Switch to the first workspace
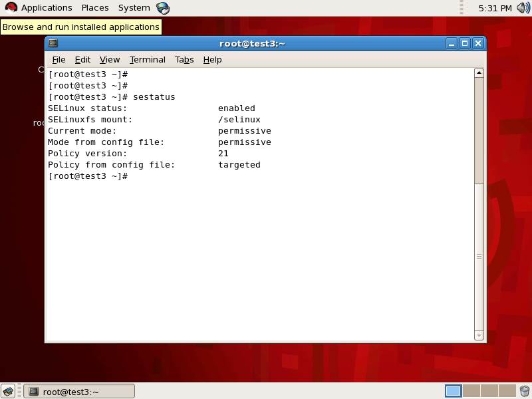This screenshot has height=399, width=532. click(x=453, y=391)
